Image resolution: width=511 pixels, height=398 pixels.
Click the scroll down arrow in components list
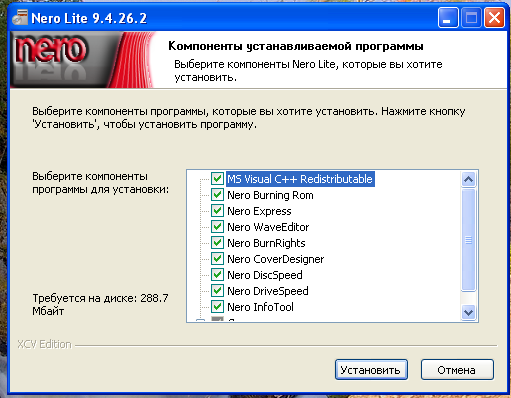coord(468,312)
